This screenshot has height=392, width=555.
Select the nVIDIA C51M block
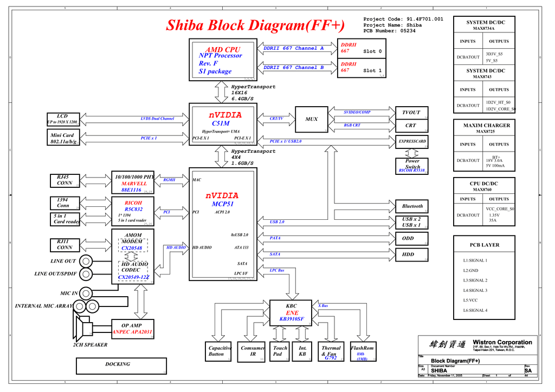(223, 125)
